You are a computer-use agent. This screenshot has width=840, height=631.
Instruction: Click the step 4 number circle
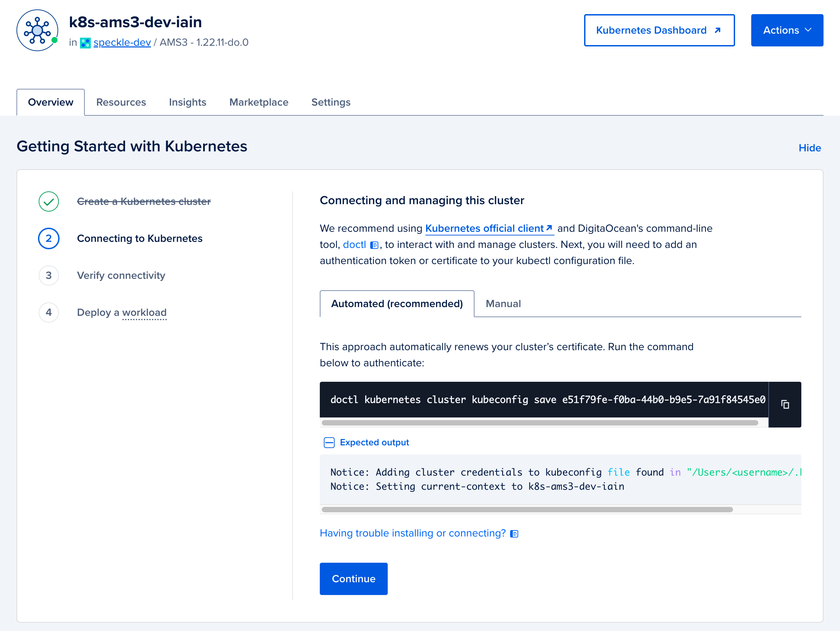tap(49, 312)
